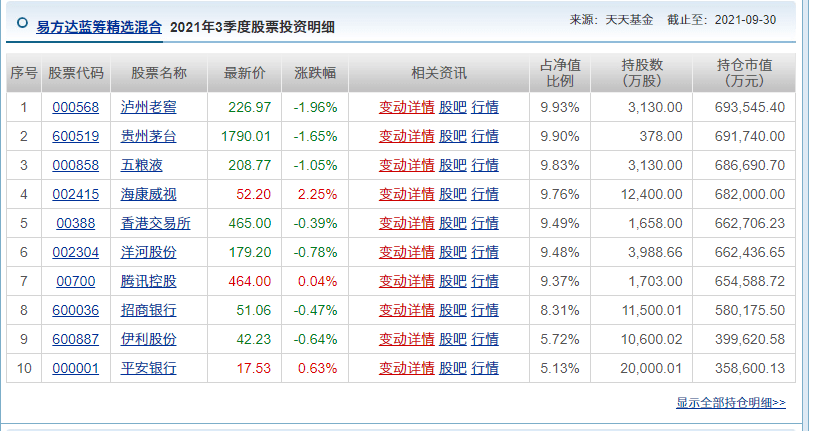View 变动详情 for 泸州老窖
The image size is (819, 431).
pyautogui.click(x=406, y=108)
